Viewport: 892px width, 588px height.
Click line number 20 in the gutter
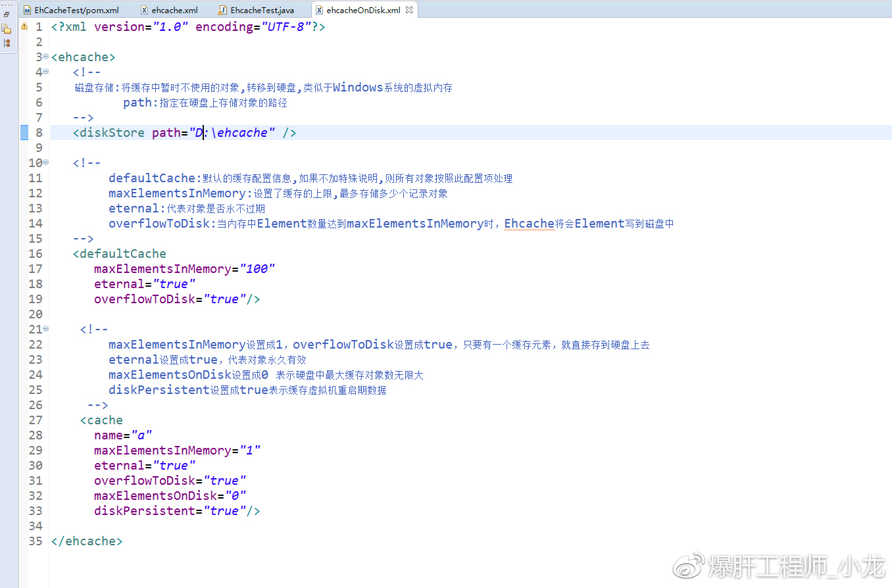click(36, 314)
